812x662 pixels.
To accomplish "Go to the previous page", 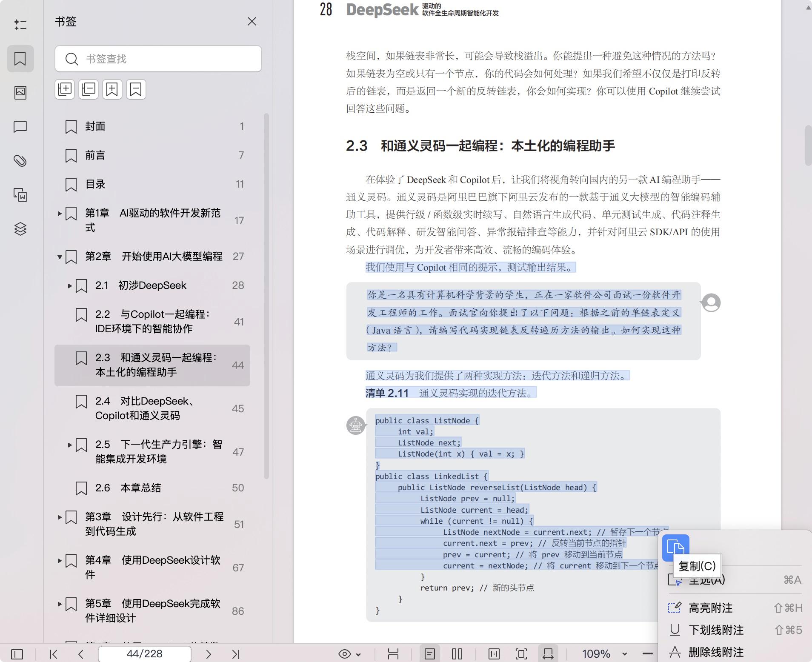I will (x=81, y=654).
